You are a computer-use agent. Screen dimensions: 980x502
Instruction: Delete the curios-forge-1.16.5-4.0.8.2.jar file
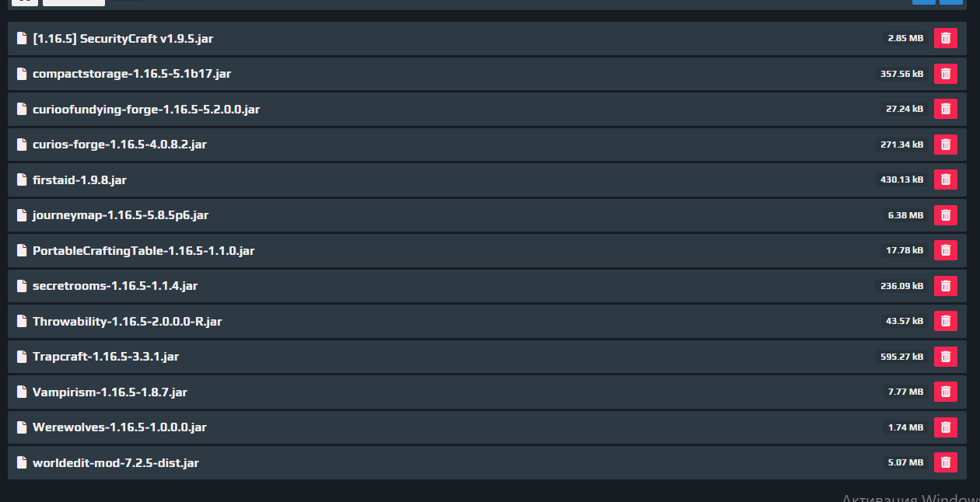pyautogui.click(x=945, y=145)
